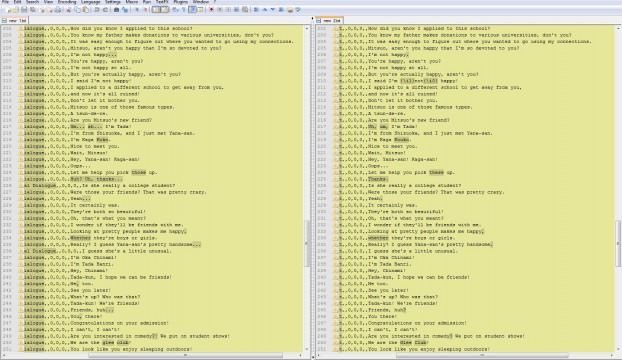Click left pane line 'Congratulations on your admission!'
The image size is (622, 360).
coord(119,323)
